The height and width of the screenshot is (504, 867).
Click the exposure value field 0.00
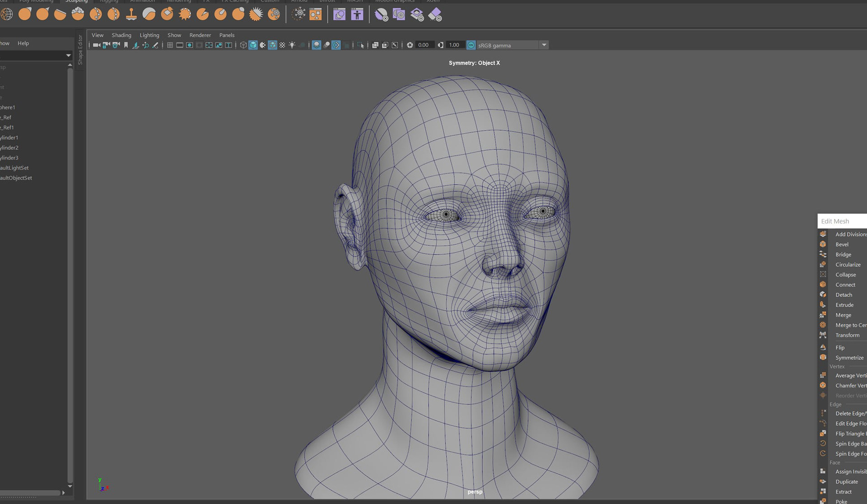pyautogui.click(x=423, y=45)
